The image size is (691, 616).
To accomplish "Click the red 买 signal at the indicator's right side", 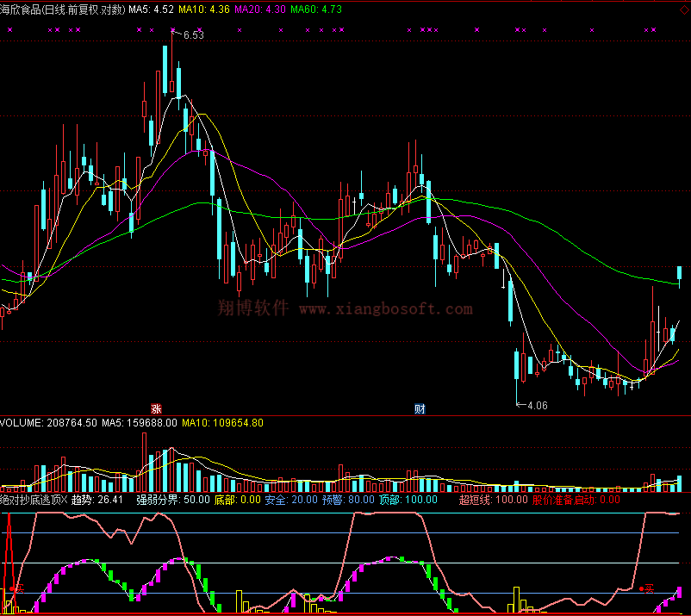I will click(646, 588).
